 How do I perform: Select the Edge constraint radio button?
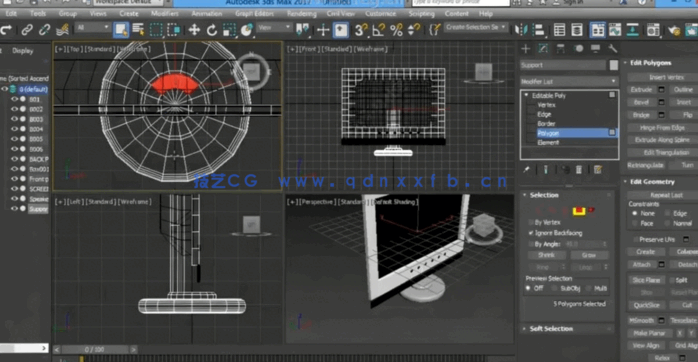667,213
